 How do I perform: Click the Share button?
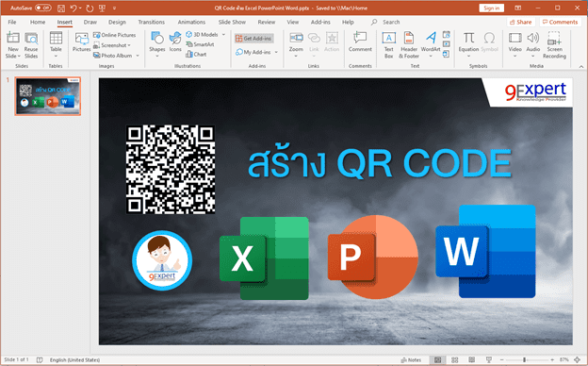tap(520, 22)
